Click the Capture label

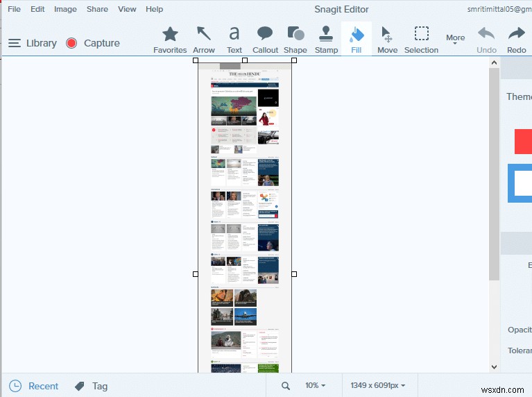pos(102,43)
